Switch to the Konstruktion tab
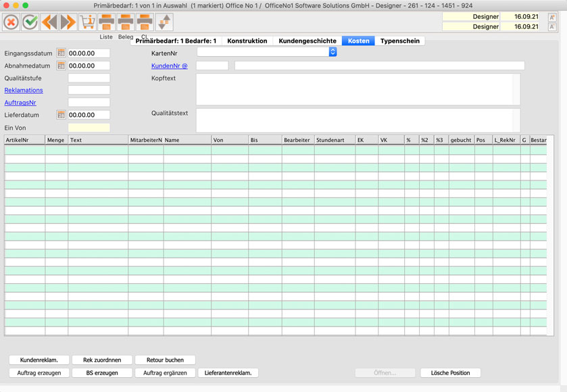 [x=247, y=41]
